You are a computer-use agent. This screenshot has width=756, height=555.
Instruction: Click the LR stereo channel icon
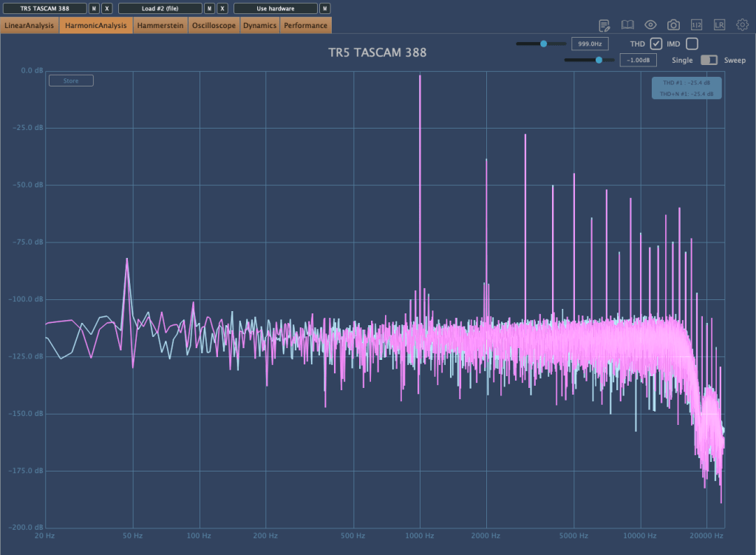(x=719, y=25)
